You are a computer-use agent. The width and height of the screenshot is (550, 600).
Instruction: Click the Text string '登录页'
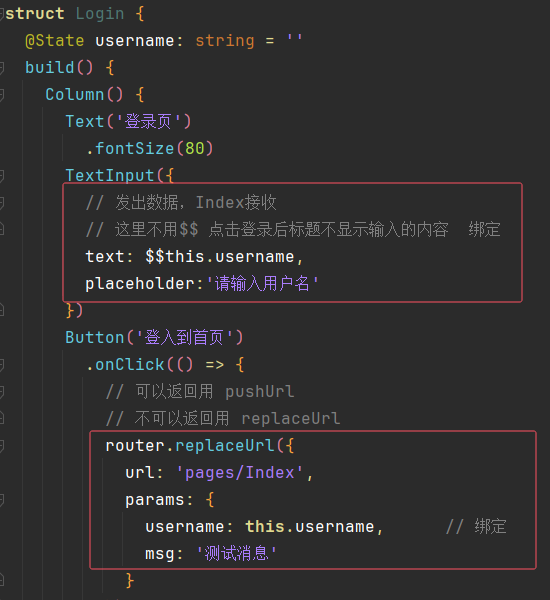click(x=148, y=122)
